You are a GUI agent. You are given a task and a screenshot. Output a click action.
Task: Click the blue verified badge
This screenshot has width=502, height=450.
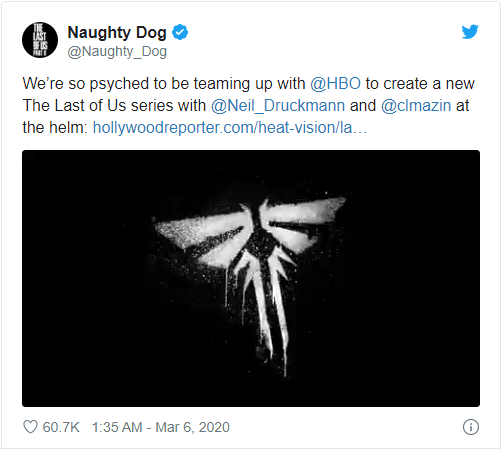tap(180, 32)
